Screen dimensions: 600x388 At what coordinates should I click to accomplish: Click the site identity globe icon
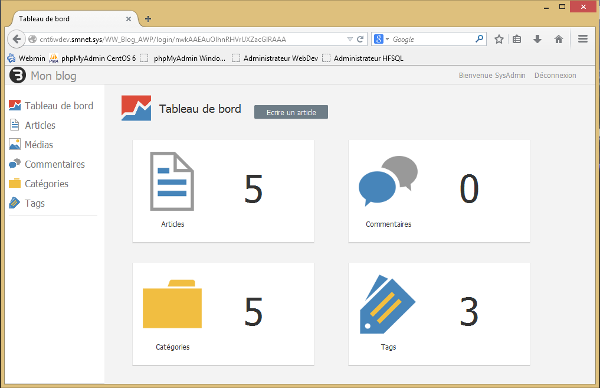33,39
